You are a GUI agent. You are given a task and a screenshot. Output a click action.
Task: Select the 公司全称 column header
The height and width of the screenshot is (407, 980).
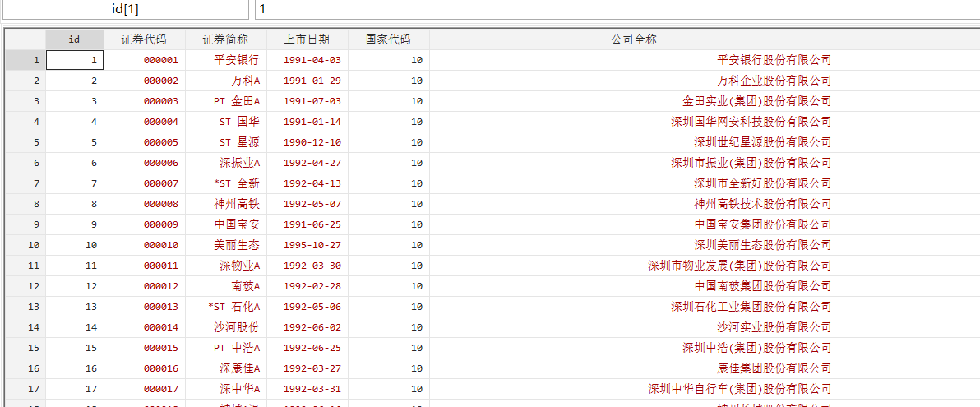coord(634,39)
